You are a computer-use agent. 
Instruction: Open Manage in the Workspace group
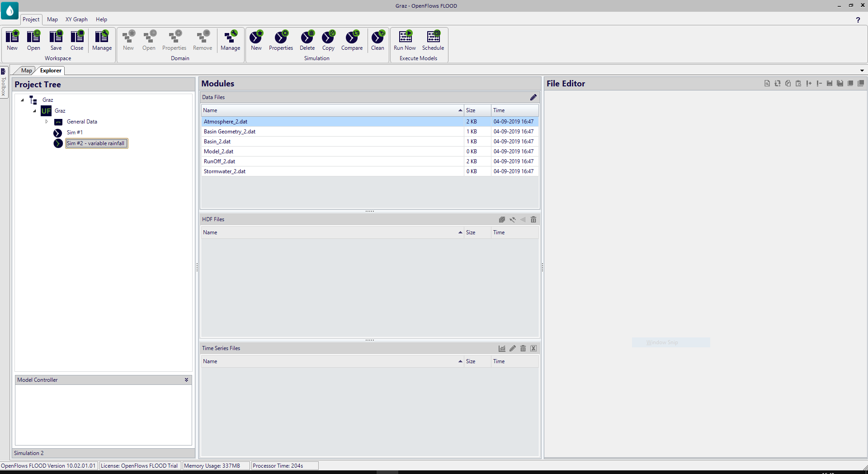click(x=102, y=40)
